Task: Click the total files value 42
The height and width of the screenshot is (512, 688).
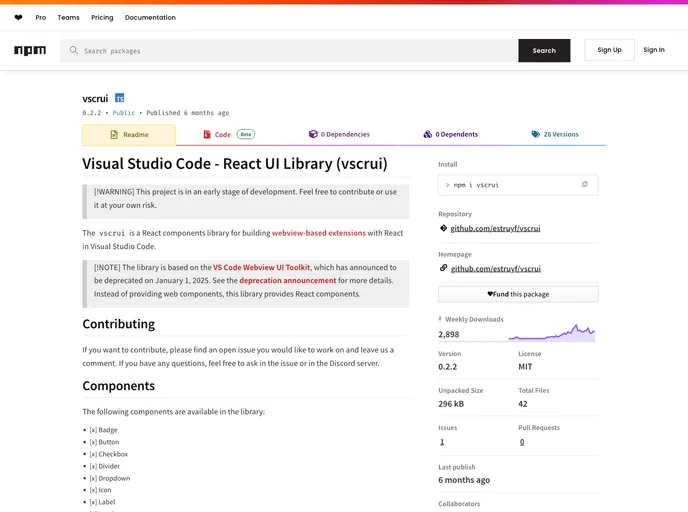Action: tap(523, 404)
